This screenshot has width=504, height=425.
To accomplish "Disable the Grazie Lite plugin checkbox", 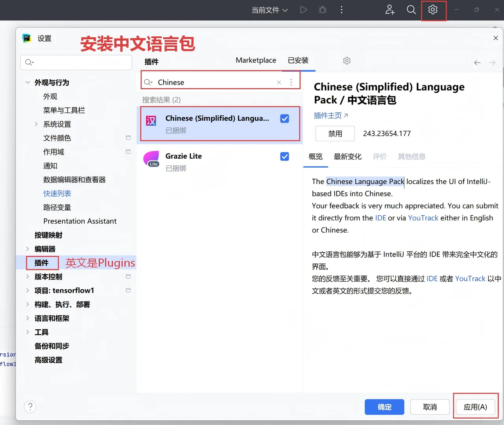I will pos(284,156).
